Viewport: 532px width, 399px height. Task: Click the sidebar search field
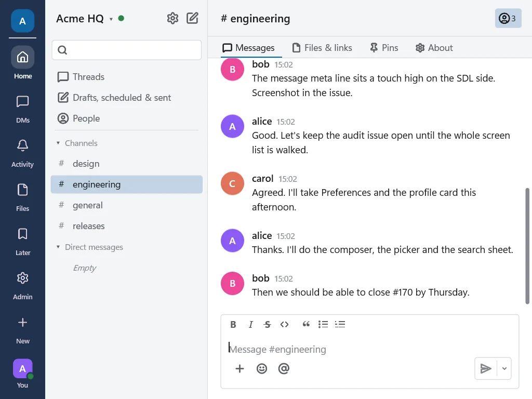(127, 50)
